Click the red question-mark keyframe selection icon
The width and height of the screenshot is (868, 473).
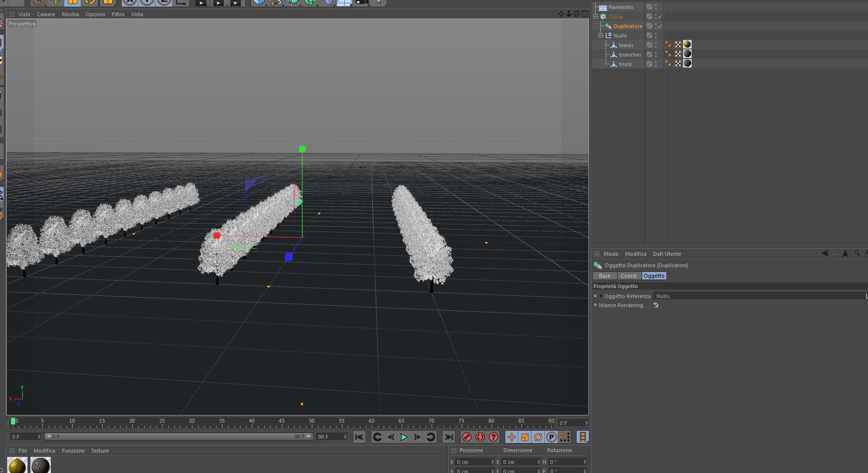tap(493, 437)
